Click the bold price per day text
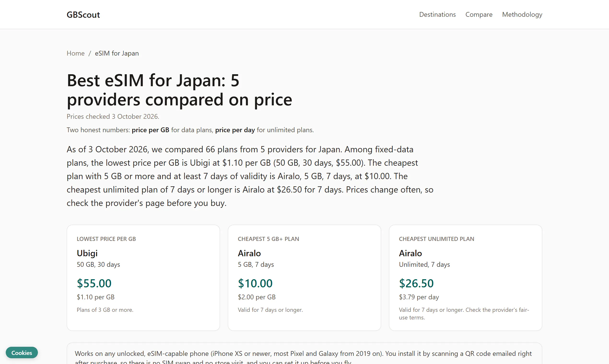The width and height of the screenshot is (609, 364). [235, 130]
